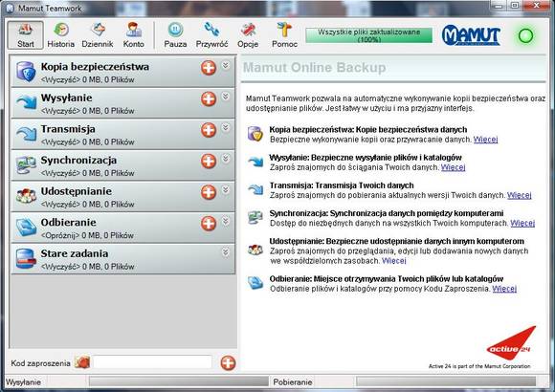
Task: Click the Mamut logo
Action: point(471,35)
